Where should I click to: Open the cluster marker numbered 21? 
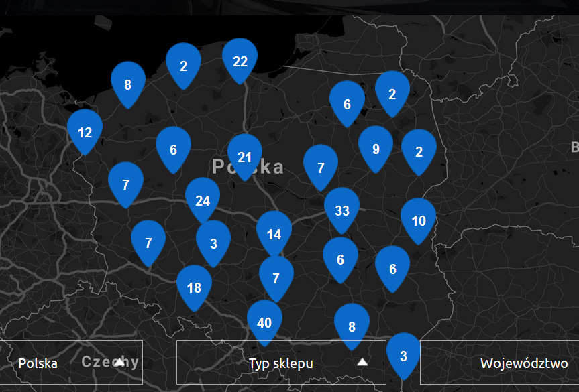point(244,157)
